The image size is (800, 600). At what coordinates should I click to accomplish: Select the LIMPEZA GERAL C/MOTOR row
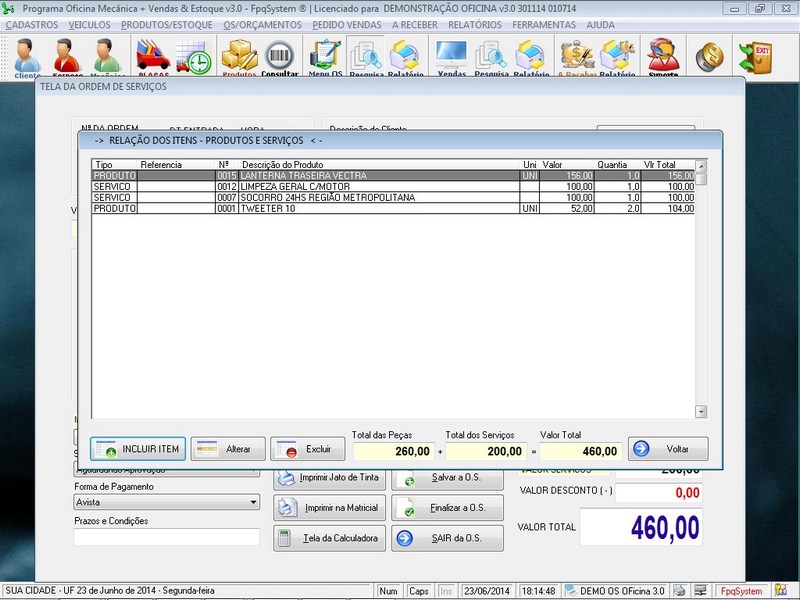393,187
